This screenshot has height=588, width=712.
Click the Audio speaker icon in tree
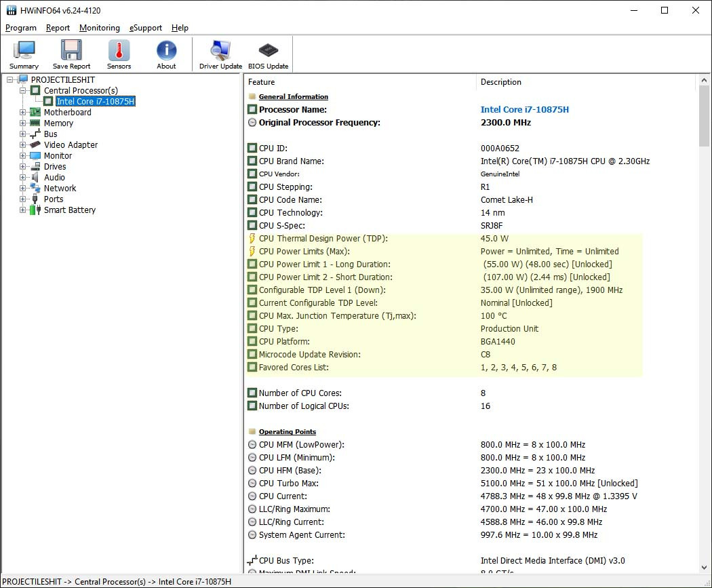(35, 178)
